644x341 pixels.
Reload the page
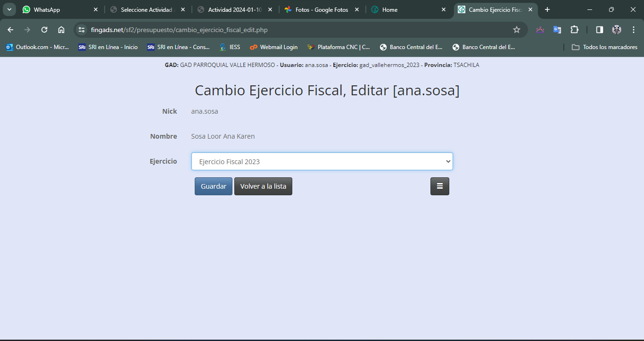coord(44,30)
